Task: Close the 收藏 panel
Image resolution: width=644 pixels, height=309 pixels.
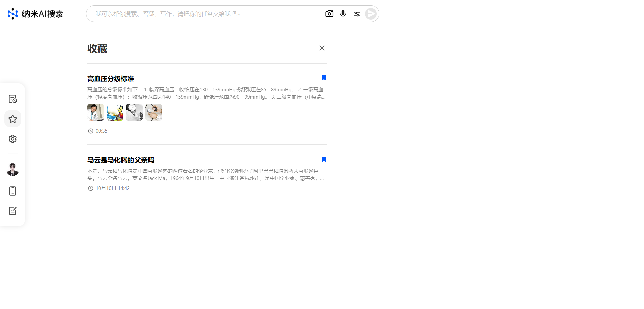Action: [x=322, y=48]
